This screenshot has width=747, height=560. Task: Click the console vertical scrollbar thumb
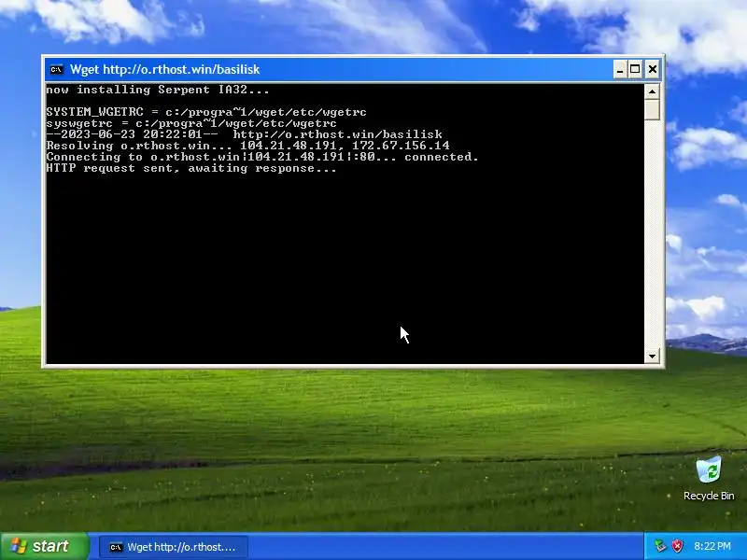click(652, 109)
